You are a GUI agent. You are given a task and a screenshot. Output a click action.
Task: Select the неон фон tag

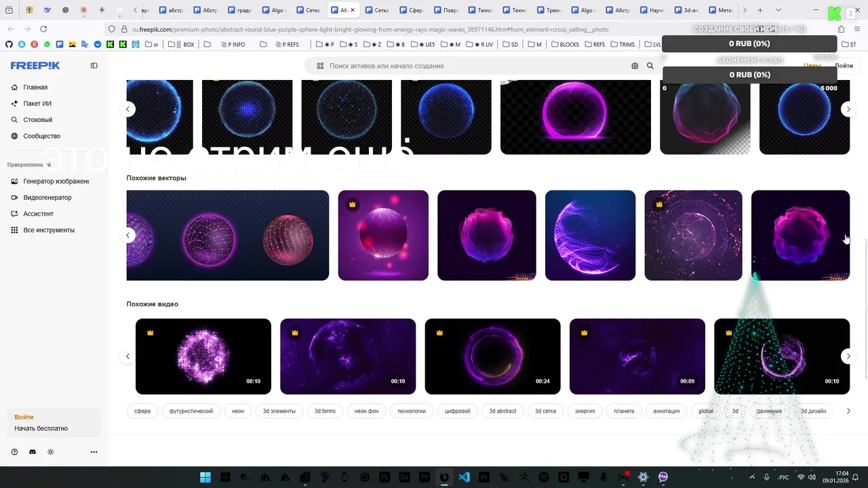[x=366, y=411]
